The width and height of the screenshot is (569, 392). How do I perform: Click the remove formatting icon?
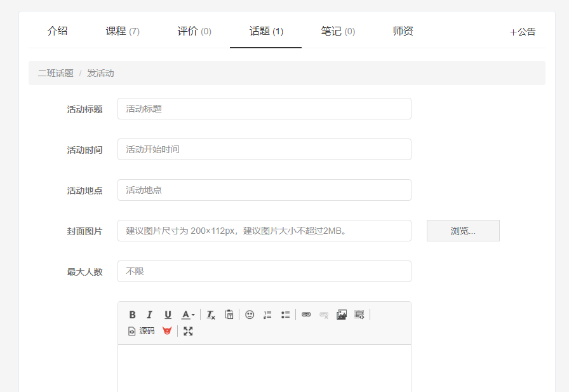211,314
